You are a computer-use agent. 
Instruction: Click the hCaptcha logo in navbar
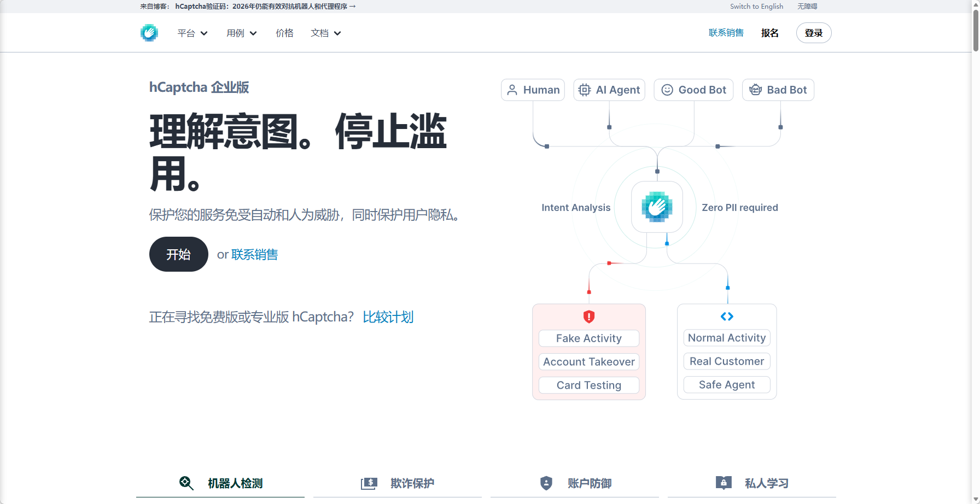click(149, 33)
